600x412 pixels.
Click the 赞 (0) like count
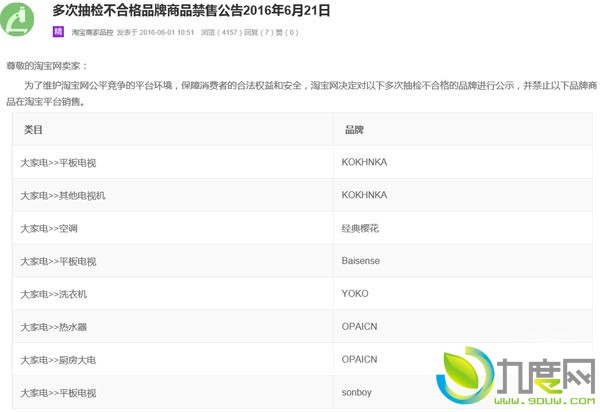point(287,32)
